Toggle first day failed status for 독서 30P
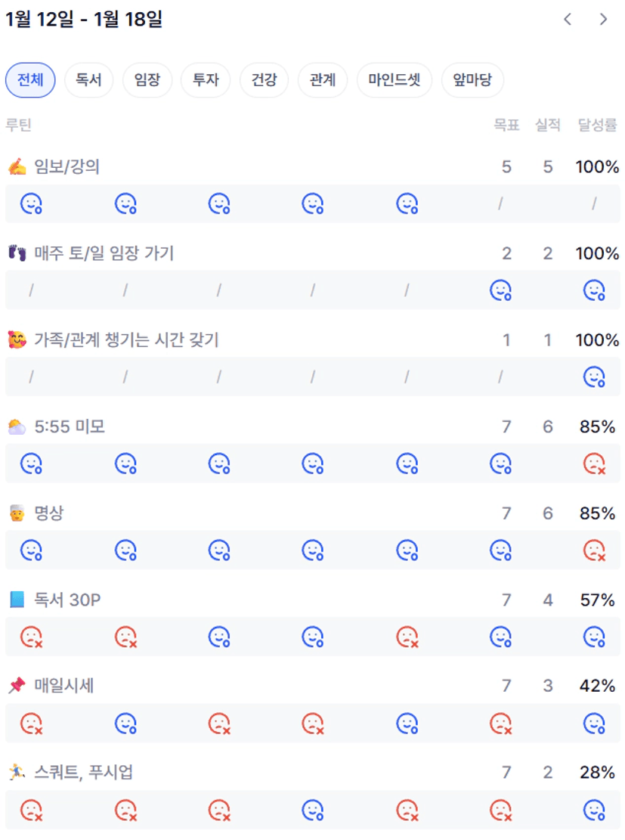 [x=31, y=637]
